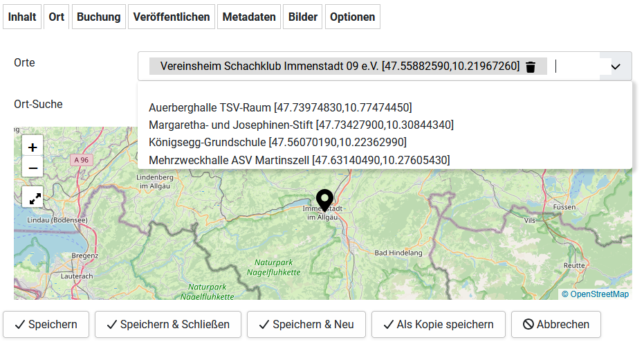
Task: Cancel editing with Abbrechen
Action: pos(555,324)
